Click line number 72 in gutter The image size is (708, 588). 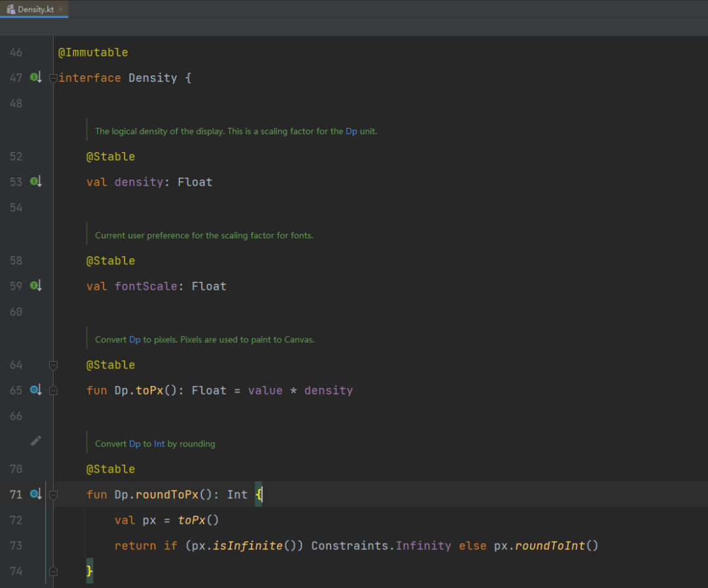(16, 520)
